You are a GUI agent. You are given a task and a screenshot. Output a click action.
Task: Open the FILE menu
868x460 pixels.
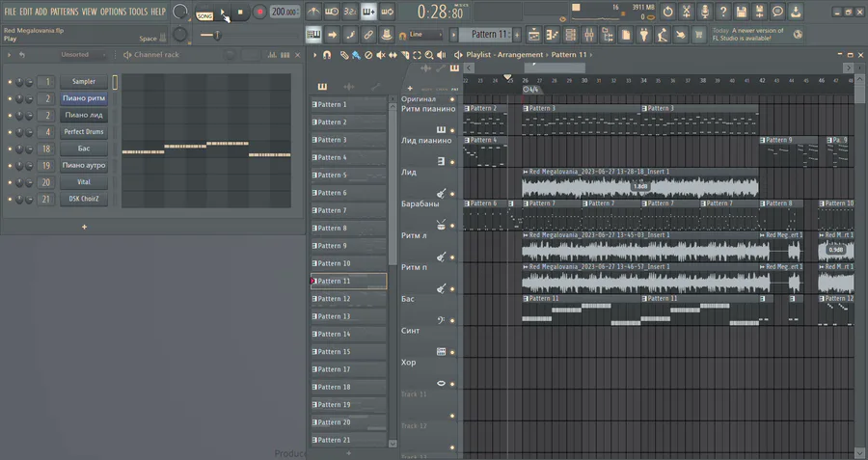tap(10, 11)
